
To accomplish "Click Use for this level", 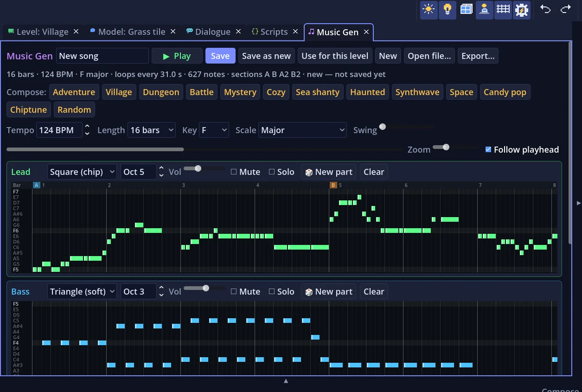I will (335, 56).
